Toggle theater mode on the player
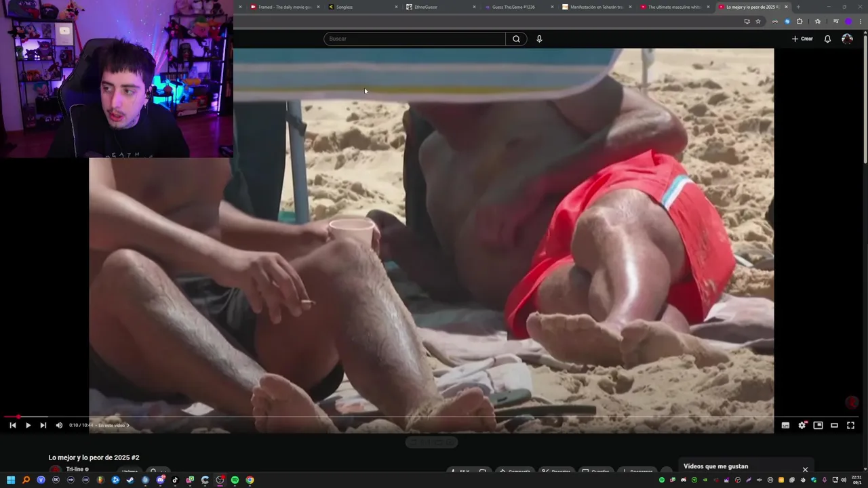The image size is (868, 488). 834,425
